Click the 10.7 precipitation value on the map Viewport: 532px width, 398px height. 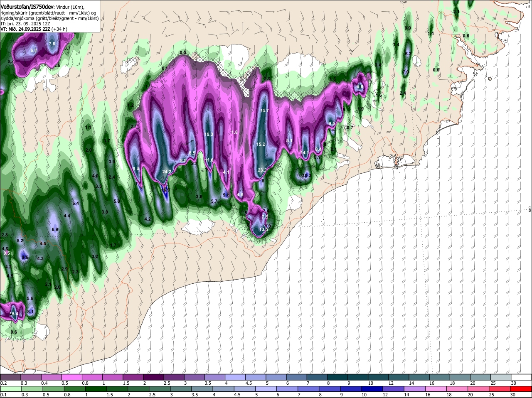pyautogui.click(x=264, y=111)
